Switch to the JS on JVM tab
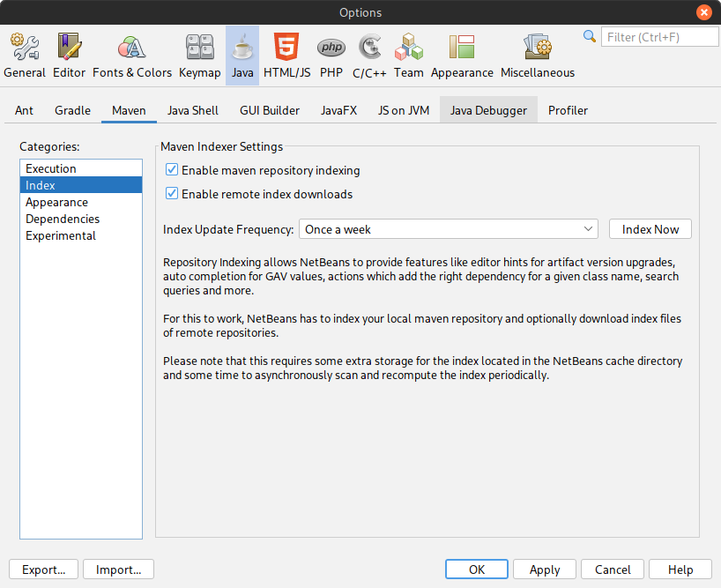721x588 pixels. [404, 110]
